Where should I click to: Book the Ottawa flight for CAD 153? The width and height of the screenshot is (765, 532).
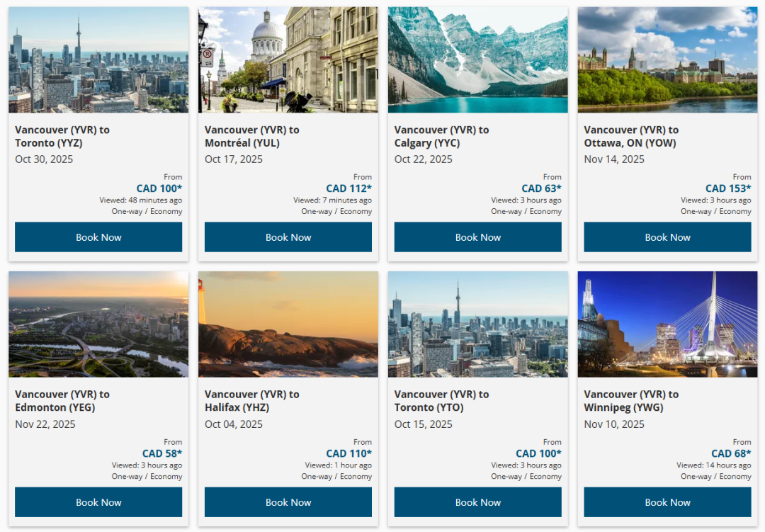[x=667, y=237]
